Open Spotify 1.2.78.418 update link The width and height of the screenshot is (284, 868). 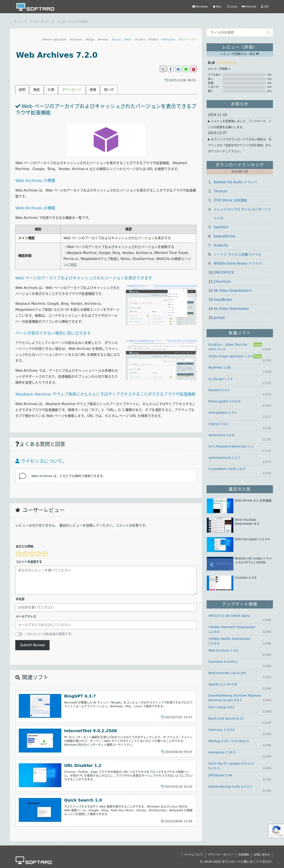click(222, 684)
